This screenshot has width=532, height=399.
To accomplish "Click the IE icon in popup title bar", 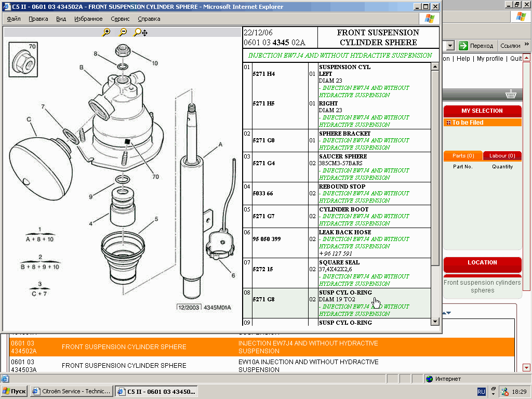I will [x=7, y=6].
